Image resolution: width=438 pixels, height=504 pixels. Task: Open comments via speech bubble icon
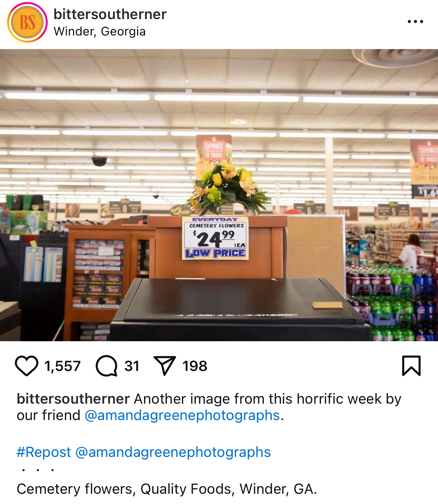(106, 366)
